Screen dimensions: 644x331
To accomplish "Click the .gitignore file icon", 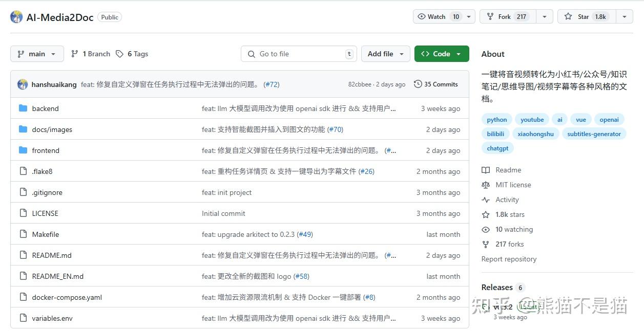I will click(23, 192).
